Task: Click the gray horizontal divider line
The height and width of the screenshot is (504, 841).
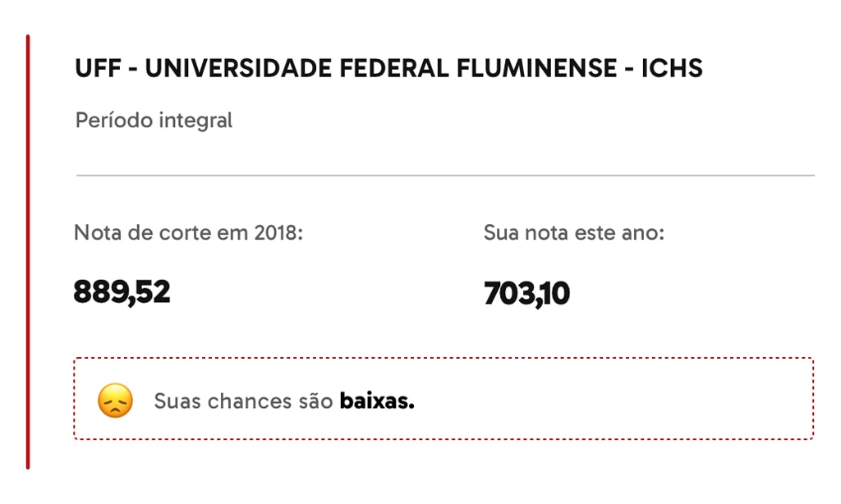Action: (445, 175)
